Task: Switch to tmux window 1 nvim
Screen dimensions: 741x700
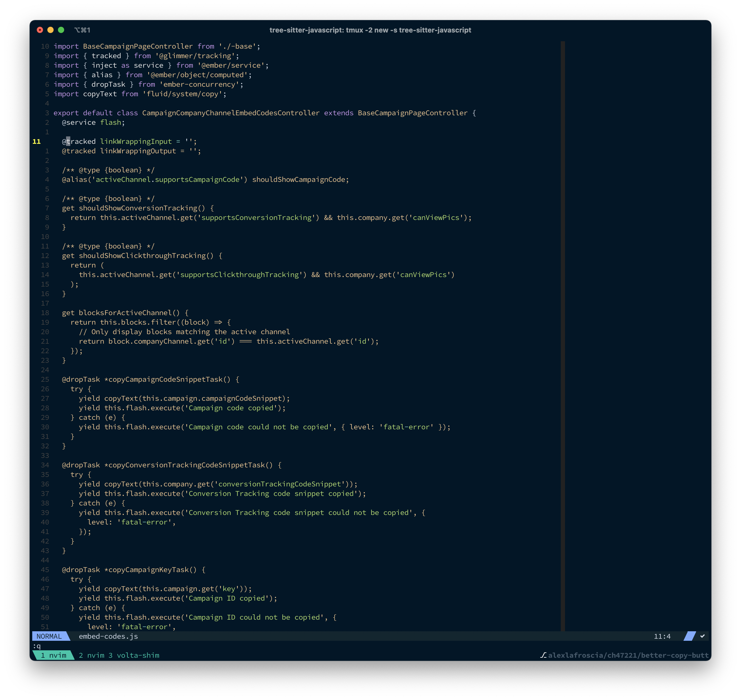Action: [53, 655]
